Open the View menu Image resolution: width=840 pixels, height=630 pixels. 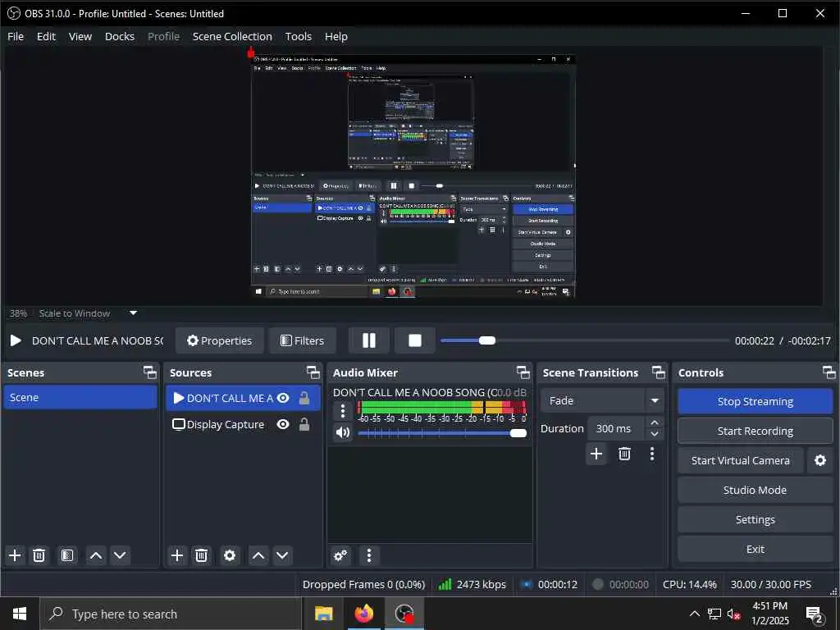click(x=80, y=36)
